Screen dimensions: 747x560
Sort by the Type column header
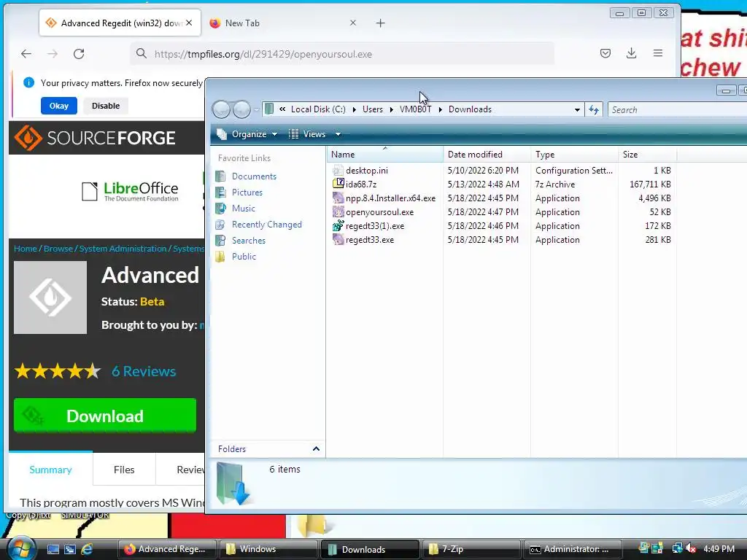[x=574, y=155]
